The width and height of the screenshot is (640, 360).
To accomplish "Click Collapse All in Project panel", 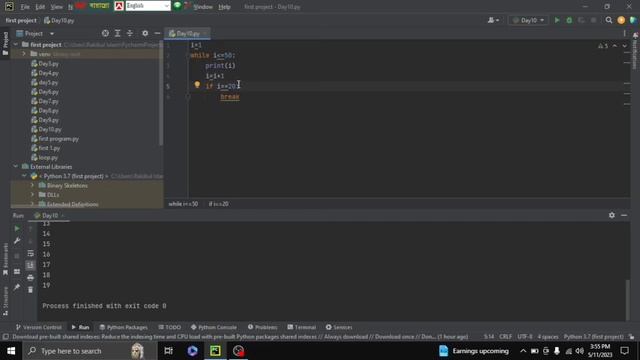I will [x=130, y=33].
